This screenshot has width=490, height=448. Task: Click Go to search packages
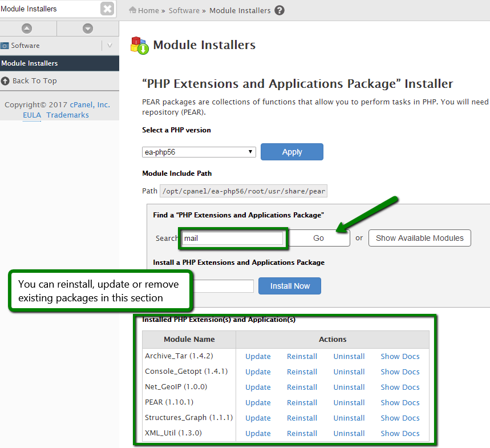click(x=318, y=238)
